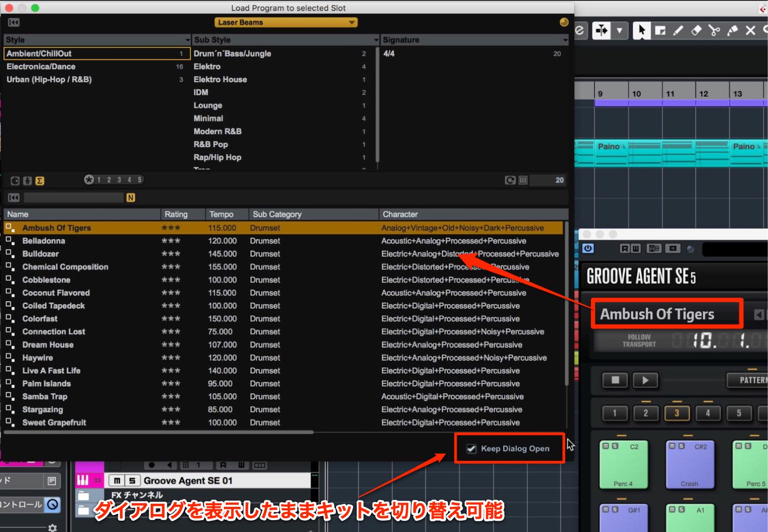Screen dimensions: 768x532
Task: Select the Chemical Composition kit
Action: pyautogui.click(x=283, y=267)
